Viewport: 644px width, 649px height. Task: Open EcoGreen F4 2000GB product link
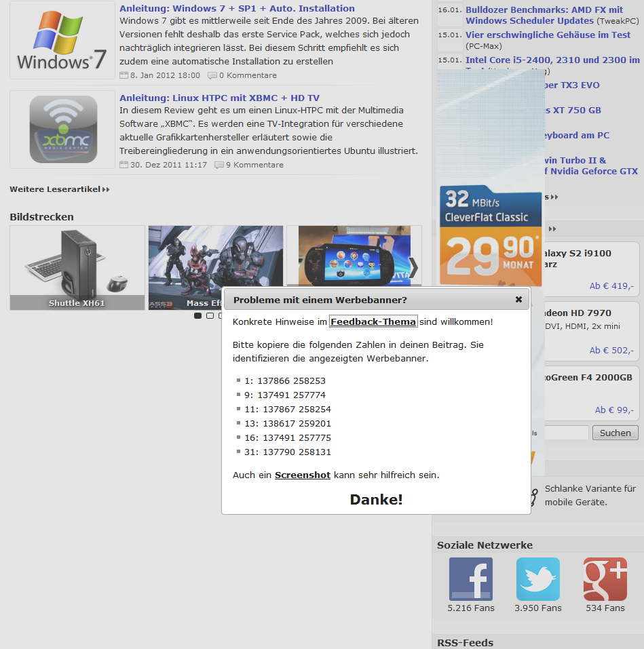(x=588, y=378)
